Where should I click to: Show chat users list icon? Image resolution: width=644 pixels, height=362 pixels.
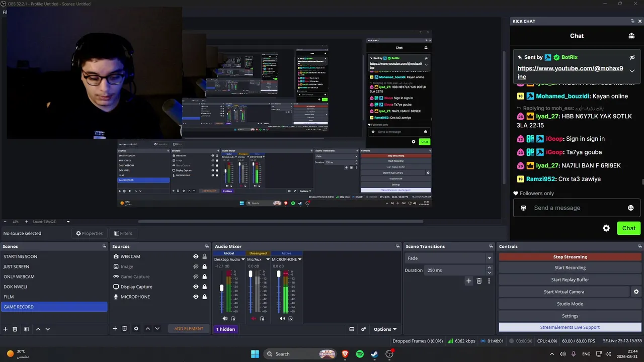click(631, 36)
